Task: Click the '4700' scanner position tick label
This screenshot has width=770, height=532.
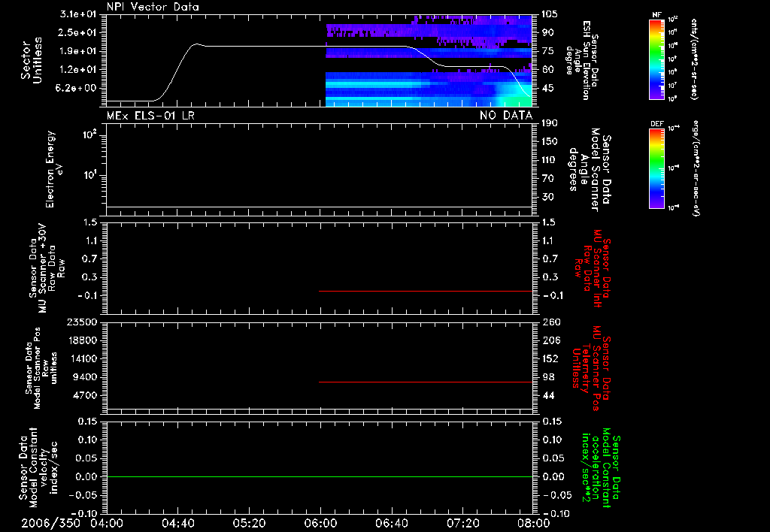Action: pos(85,395)
